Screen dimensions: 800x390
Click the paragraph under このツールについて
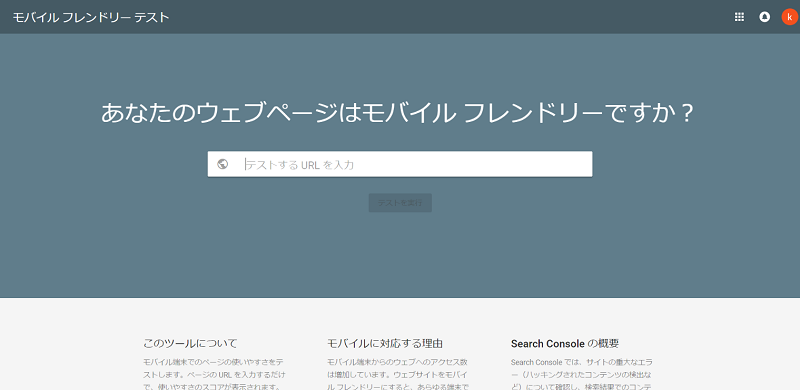(x=213, y=374)
